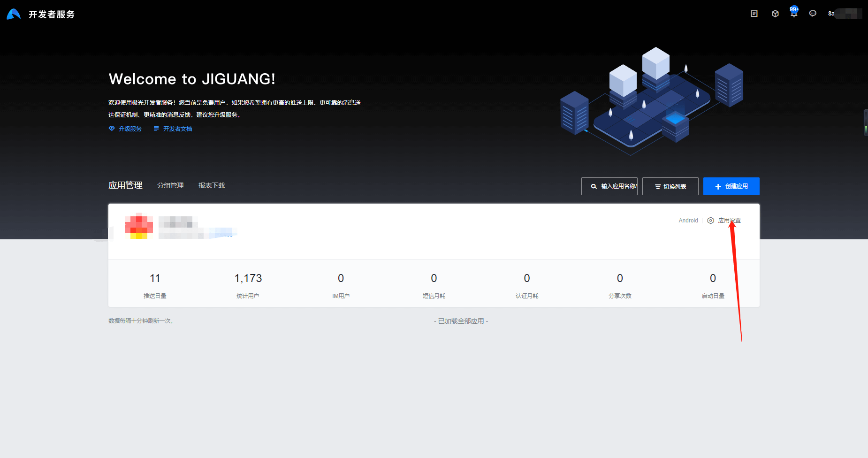Viewport: 868px width, 458px height.
Task: Open 应用设置 for the Android app
Action: (x=729, y=221)
